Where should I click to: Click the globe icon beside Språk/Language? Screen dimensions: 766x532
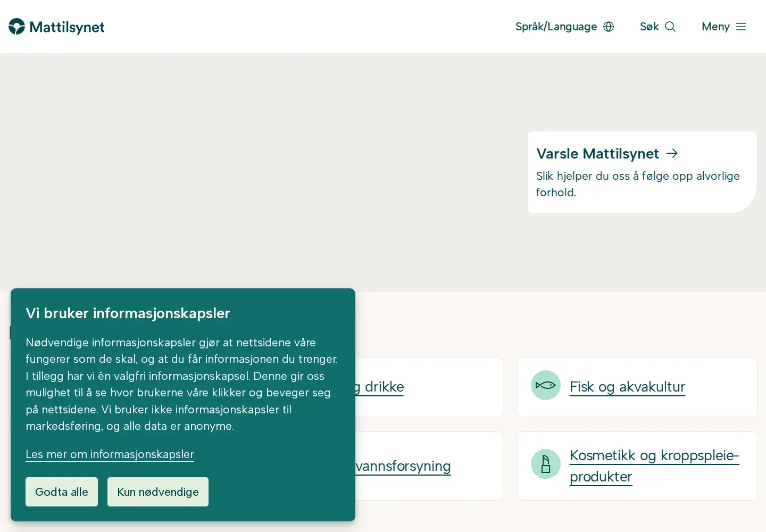pos(609,27)
